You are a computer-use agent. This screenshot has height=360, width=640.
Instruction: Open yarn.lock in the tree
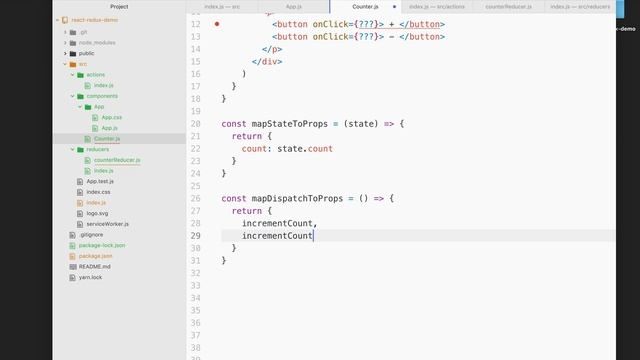pos(90,278)
